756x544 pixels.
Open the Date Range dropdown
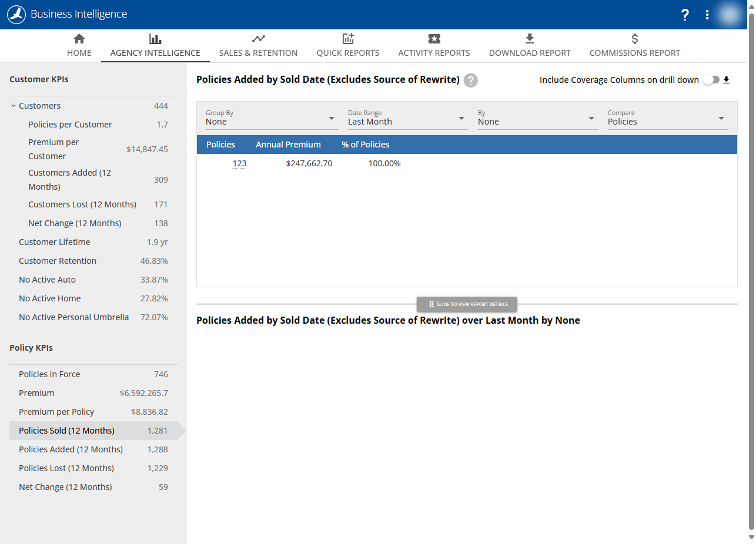click(x=408, y=117)
